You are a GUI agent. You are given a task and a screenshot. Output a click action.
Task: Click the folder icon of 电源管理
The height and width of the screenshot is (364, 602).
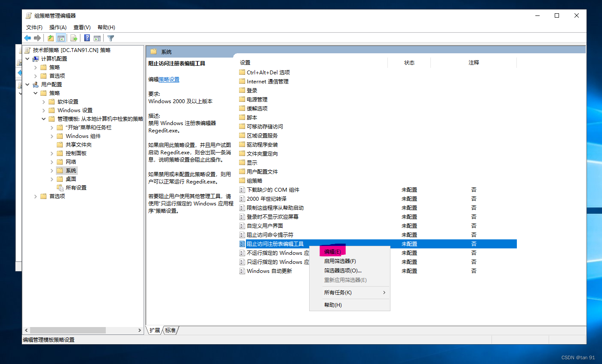(x=242, y=99)
